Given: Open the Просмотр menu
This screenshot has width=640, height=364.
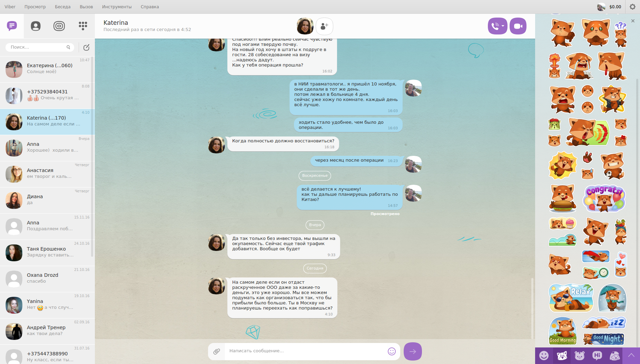Looking at the screenshot, I should [35, 7].
